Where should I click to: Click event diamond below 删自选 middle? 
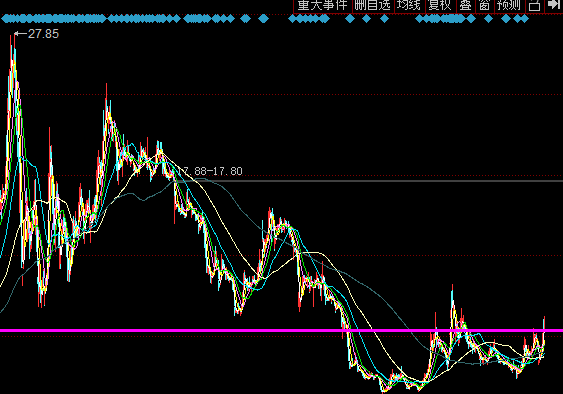click(367, 19)
